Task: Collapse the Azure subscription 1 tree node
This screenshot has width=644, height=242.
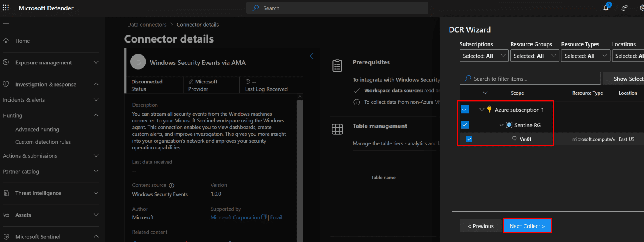Action: 482,110
